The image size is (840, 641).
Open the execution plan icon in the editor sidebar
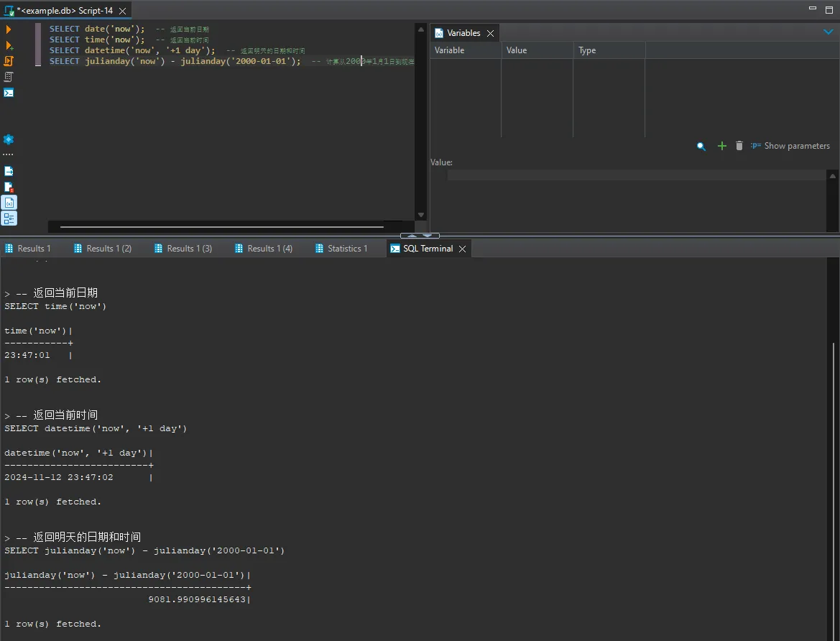[x=9, y=77]
